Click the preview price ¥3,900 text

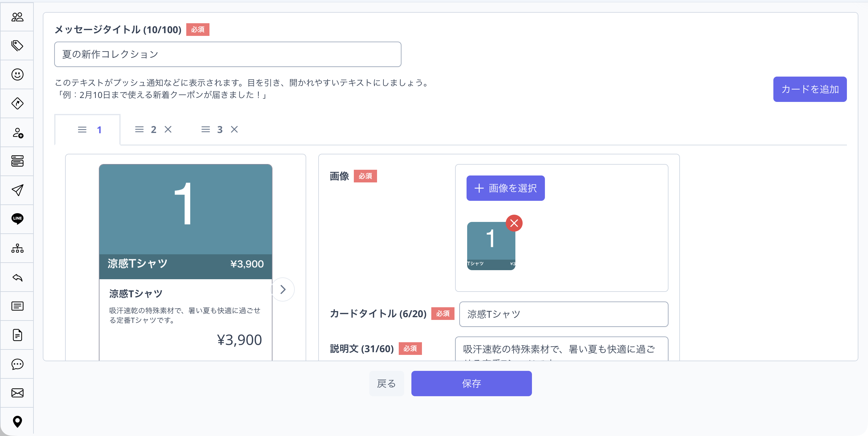[239, 340]
